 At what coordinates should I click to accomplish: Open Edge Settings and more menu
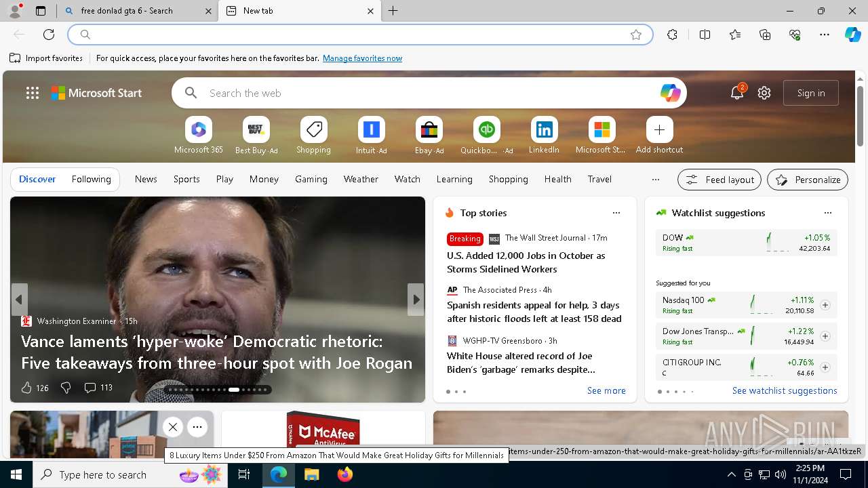(825, 35)
